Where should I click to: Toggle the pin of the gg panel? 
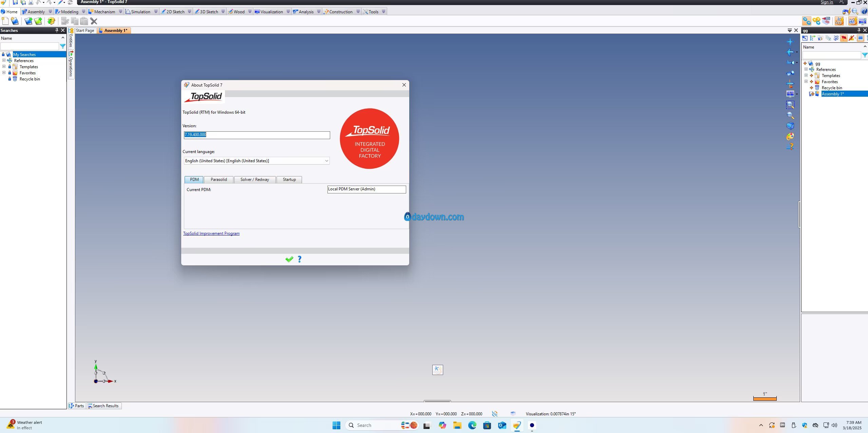pos(859,30)
